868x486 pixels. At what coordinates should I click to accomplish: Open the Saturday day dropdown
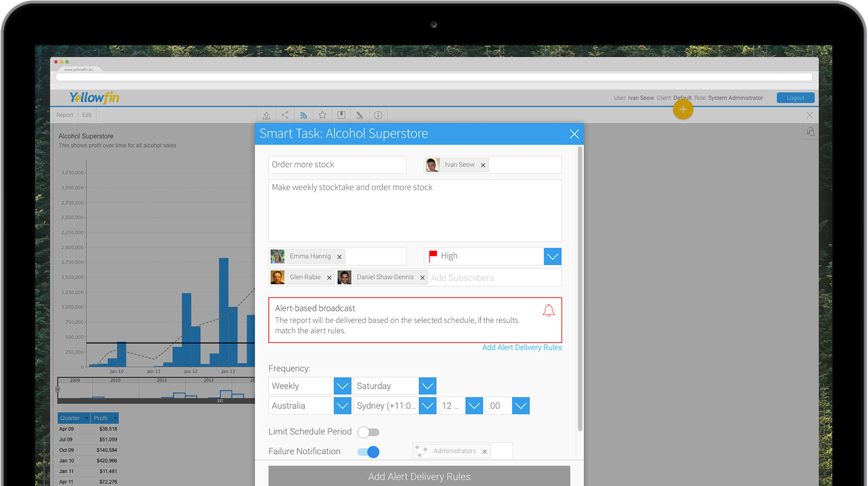(x=428, y=386)
